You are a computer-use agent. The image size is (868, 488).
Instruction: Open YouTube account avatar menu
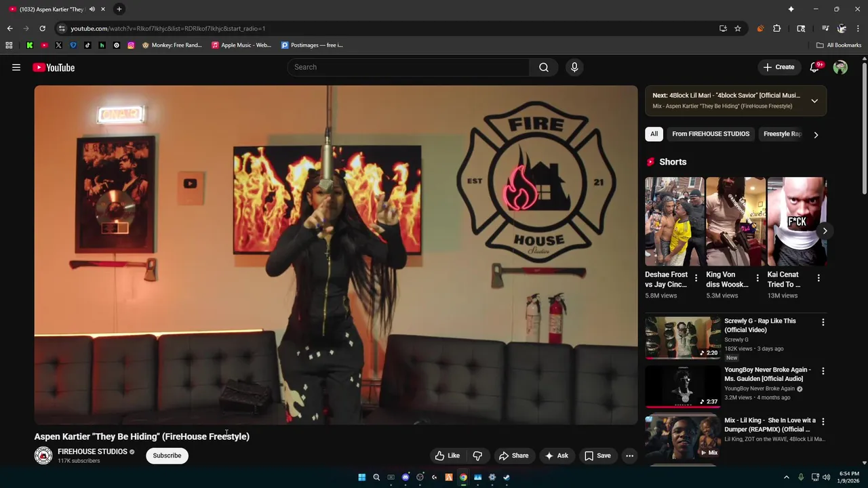click(x=840, y=67)
